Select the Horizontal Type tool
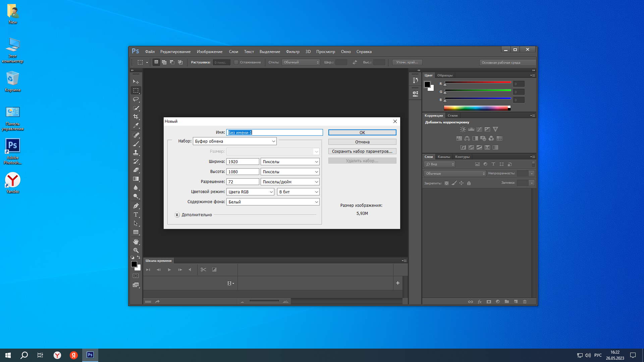The image size is (644, 362). pos(136,215)
